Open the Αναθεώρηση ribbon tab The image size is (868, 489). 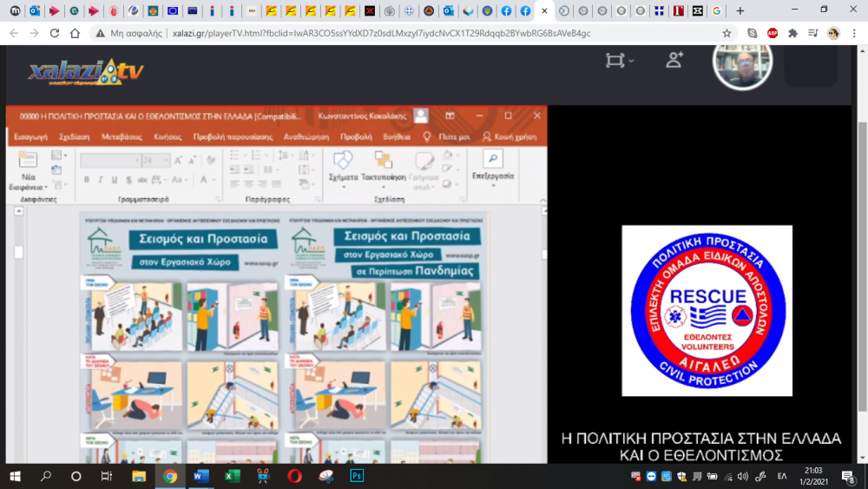[x=306, y=136]
